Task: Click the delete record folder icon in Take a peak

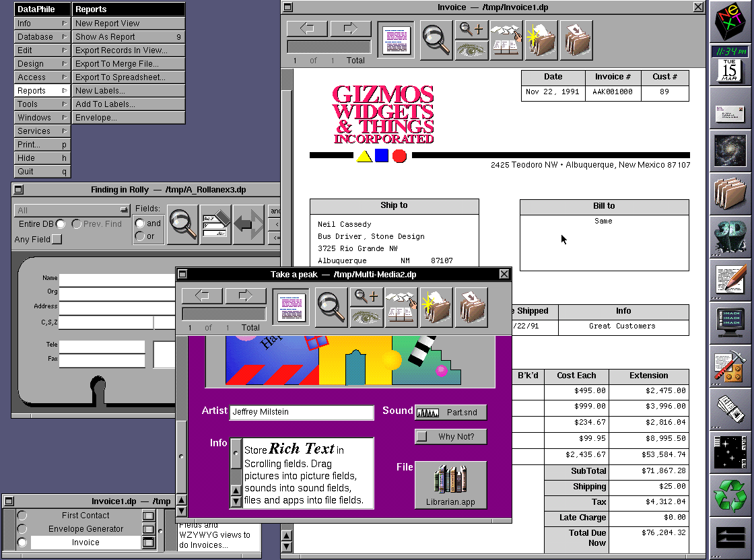Action: tap(471, 308)
